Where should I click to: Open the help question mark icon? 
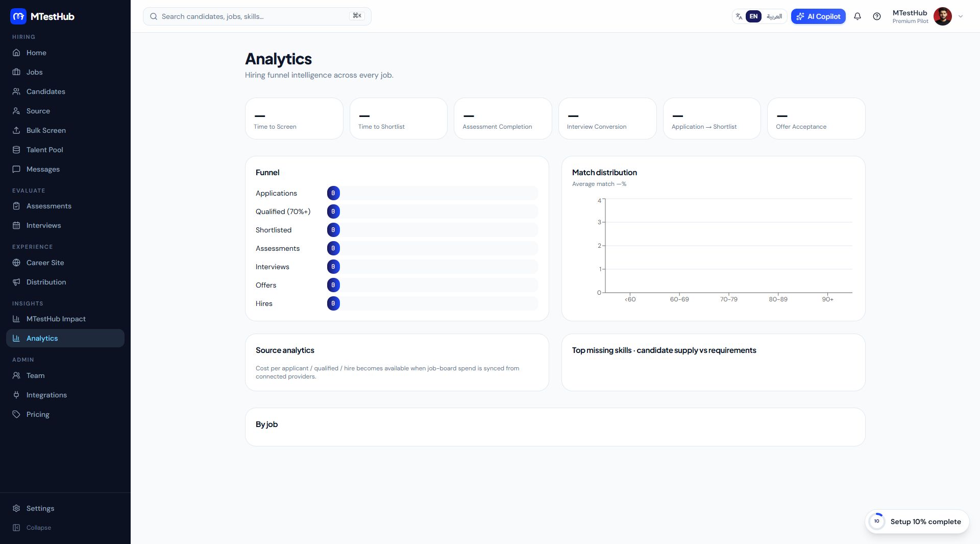coord(877,16)
